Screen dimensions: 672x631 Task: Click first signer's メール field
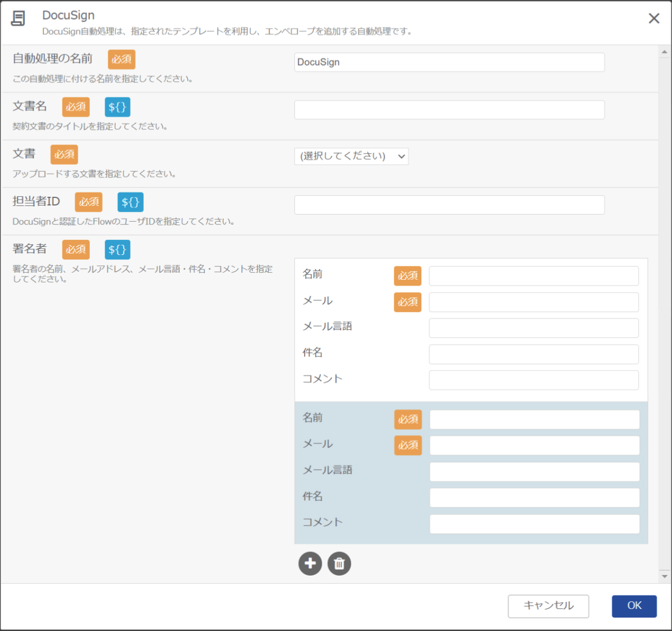pos(534,302)
